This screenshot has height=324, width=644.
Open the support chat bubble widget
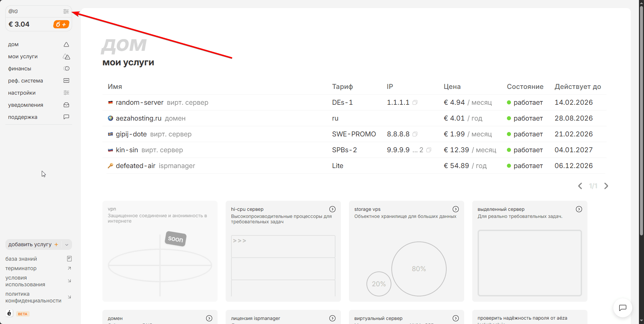[622, 307]
